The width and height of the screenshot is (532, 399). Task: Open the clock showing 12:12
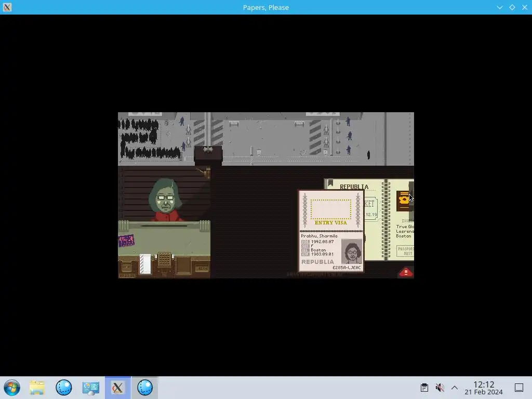click(484, 388)
